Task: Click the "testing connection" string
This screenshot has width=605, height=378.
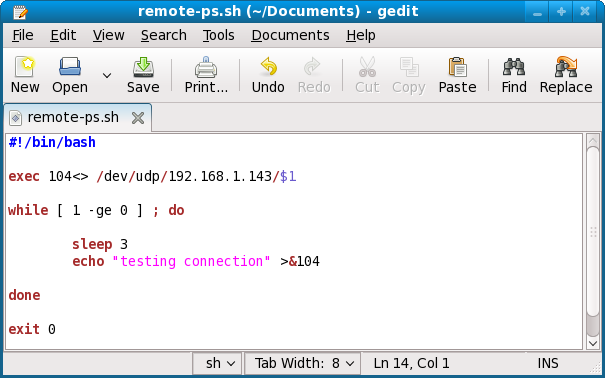Action: tap(191, 261)
